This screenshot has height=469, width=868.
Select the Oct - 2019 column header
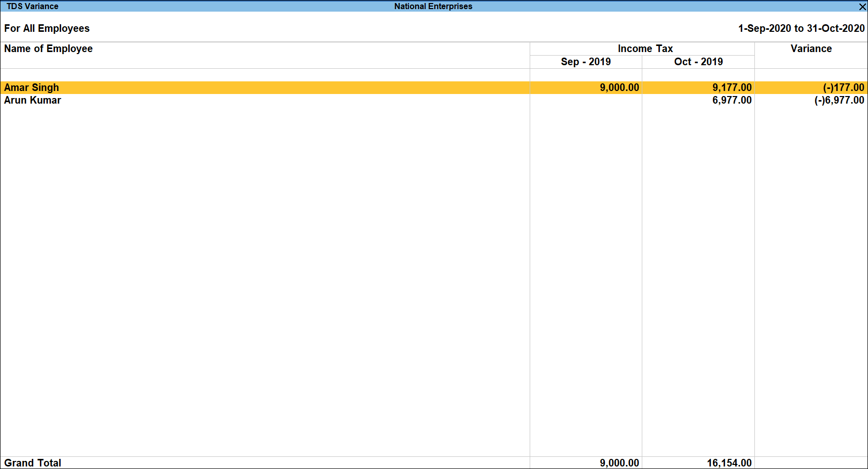pyautogui.click(x=698, y=62)
